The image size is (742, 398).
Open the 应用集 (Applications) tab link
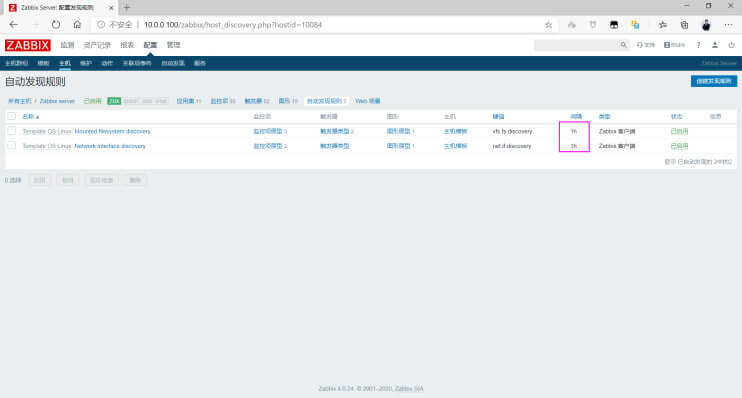coord(185,101)
